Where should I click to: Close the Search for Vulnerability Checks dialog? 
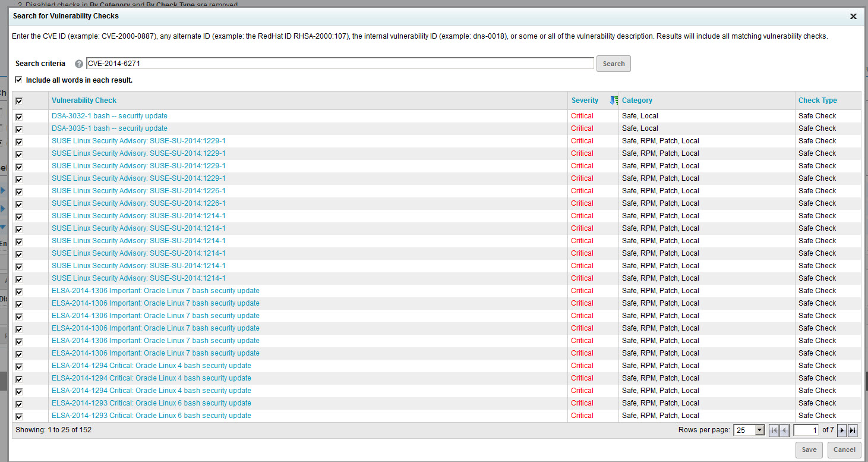click(x=853, y=17)
